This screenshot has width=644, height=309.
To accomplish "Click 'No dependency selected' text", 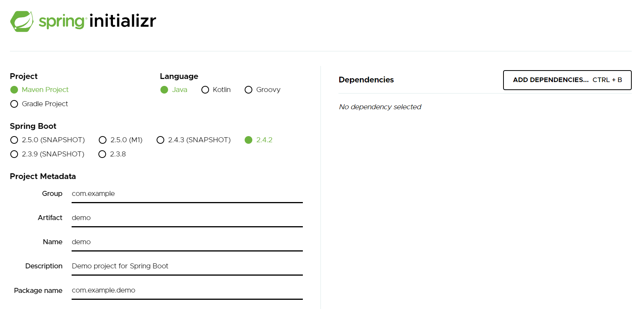I will (x=380, y=107).
